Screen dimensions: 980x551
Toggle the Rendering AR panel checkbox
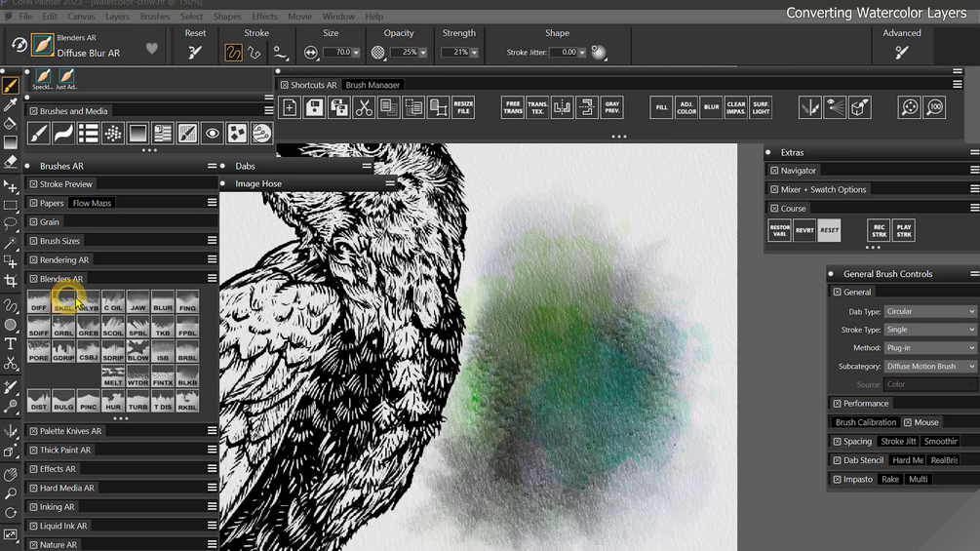(34, 259)
